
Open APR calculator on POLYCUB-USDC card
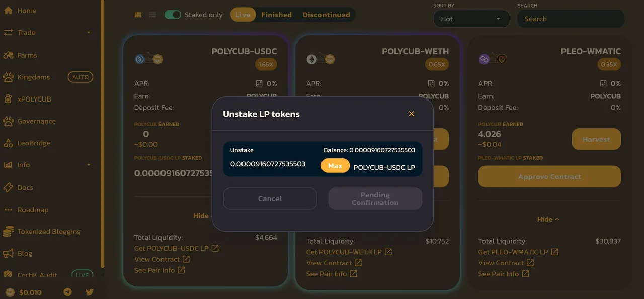pyautogui.click(x=259, y=83)
